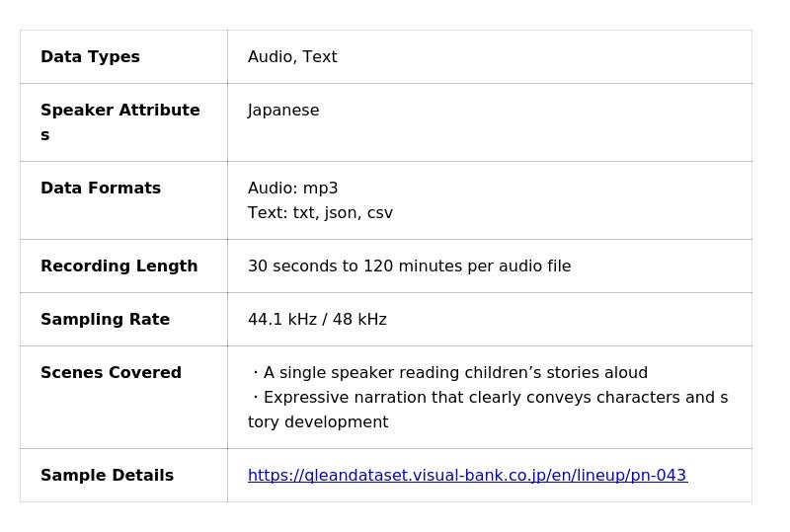Click the 'Data Types' row label
Viewport: 790px width, 532px height.
[x=90, y=57]
